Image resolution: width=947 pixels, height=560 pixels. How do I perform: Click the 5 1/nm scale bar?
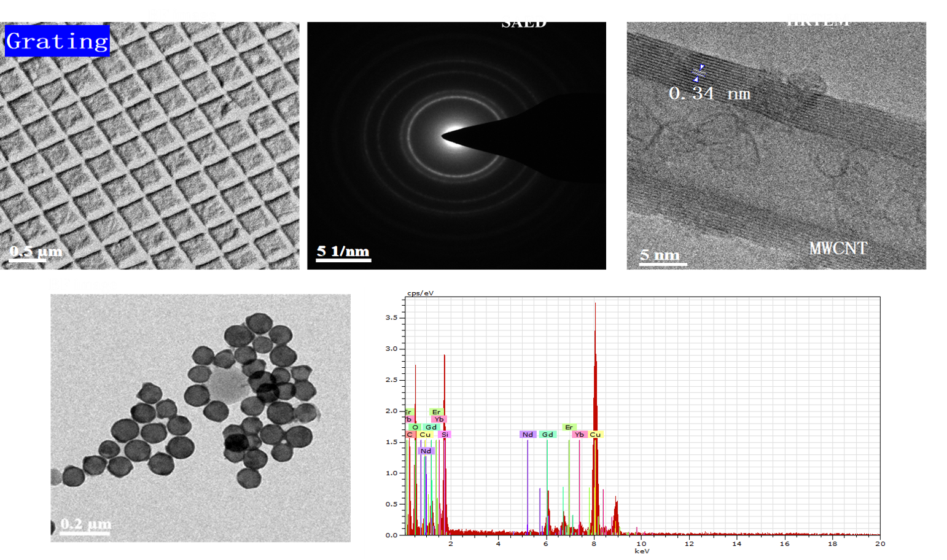click(x=343, y=252)
